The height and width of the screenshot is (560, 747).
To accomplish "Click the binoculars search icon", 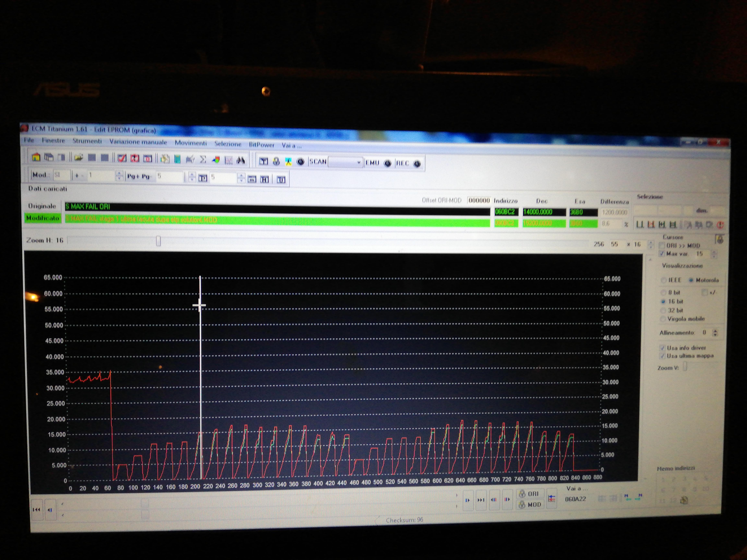I will pyautogui.click(x=240, y=160).
